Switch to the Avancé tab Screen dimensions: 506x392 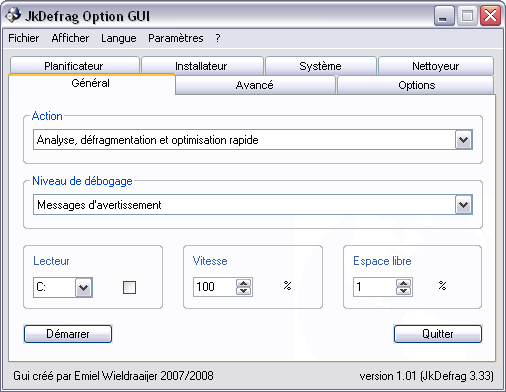[255, 85]
